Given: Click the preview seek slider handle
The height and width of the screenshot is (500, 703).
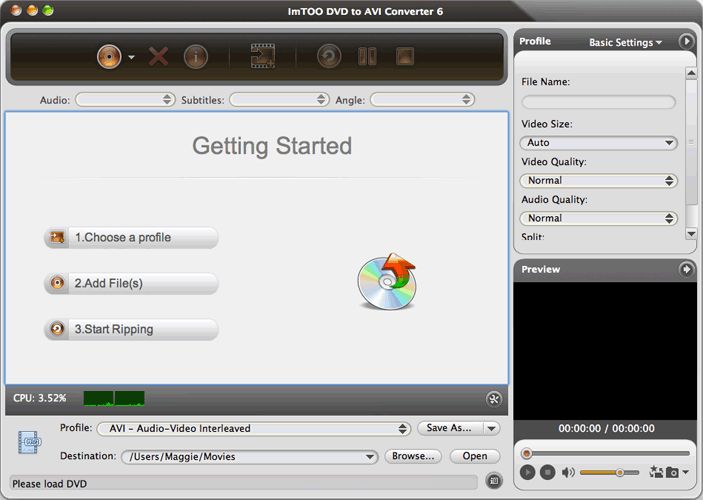Looking at the screenshot, I should click(x=527, y=453).
